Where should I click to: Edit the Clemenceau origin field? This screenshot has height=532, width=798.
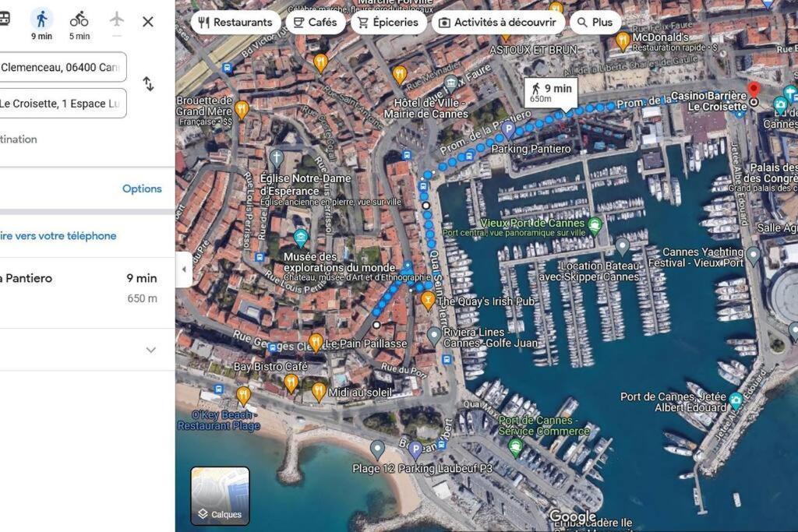point(62,67)
